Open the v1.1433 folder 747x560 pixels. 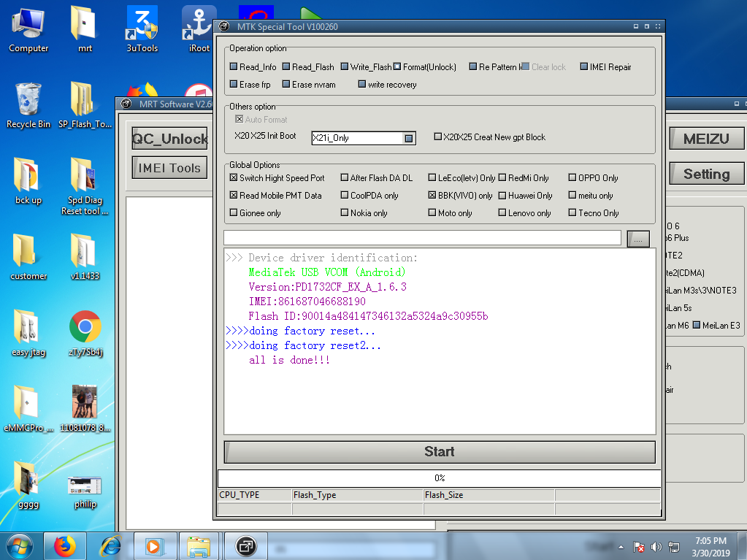pos(85,257)
